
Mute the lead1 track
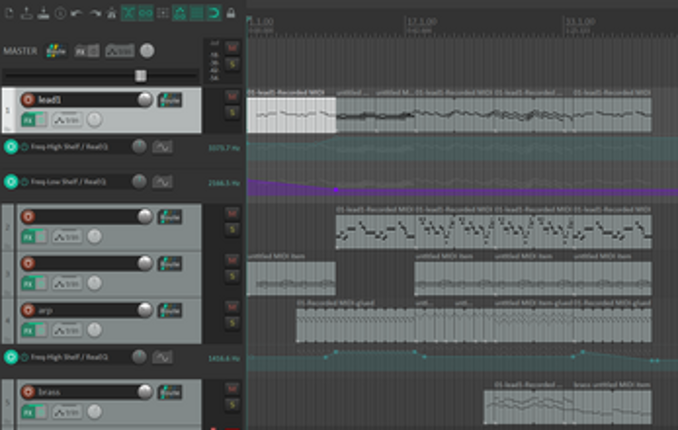click(x=232, y=96)
